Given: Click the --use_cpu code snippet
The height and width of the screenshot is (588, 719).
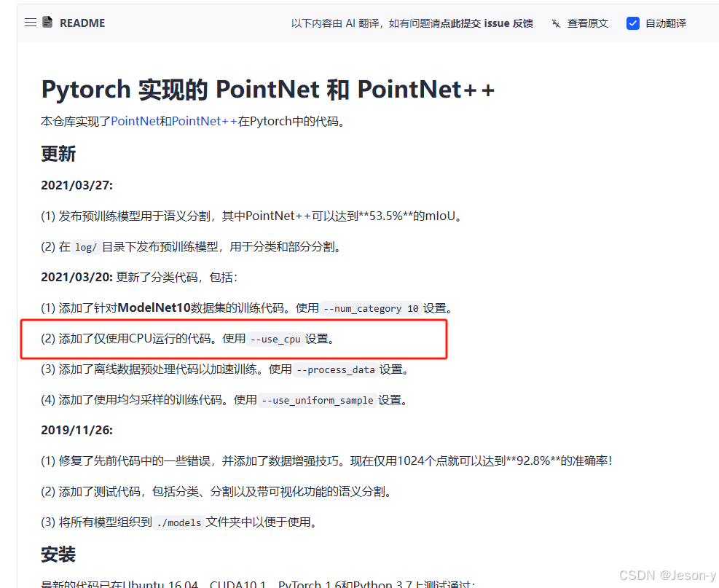Looking at the screenshot, I should [x=275, y=339].
